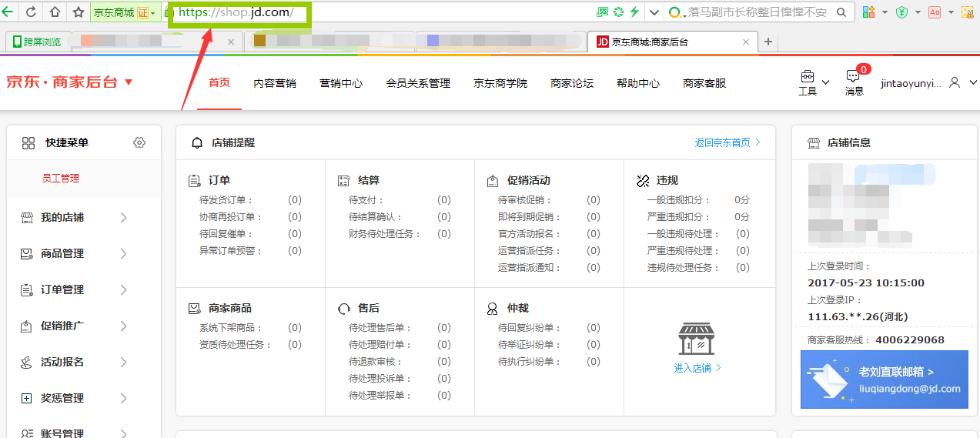Bookmark this page with the star icon

click(x=78, y=12)
